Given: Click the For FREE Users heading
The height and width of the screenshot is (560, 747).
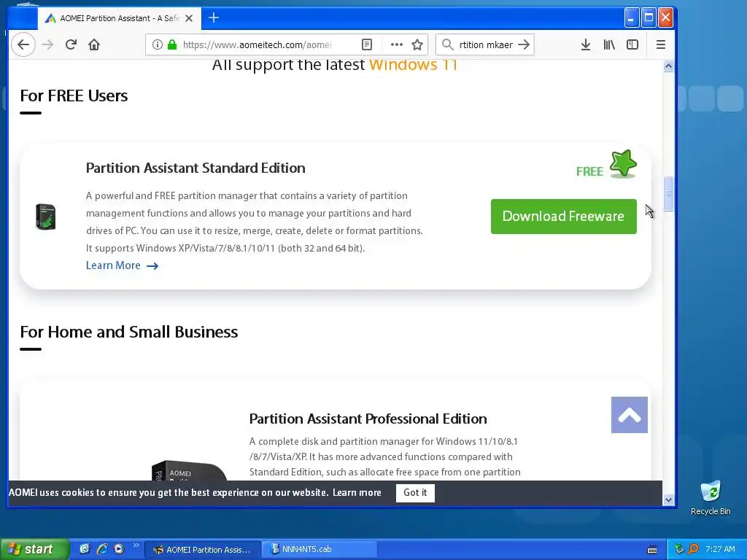Looking at the screenshot, I should coord(74,96).
